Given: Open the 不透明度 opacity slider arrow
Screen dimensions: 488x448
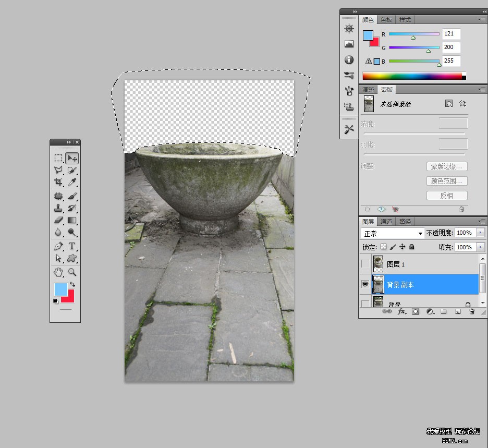Looking at the screenshot, I should point(480,233).
